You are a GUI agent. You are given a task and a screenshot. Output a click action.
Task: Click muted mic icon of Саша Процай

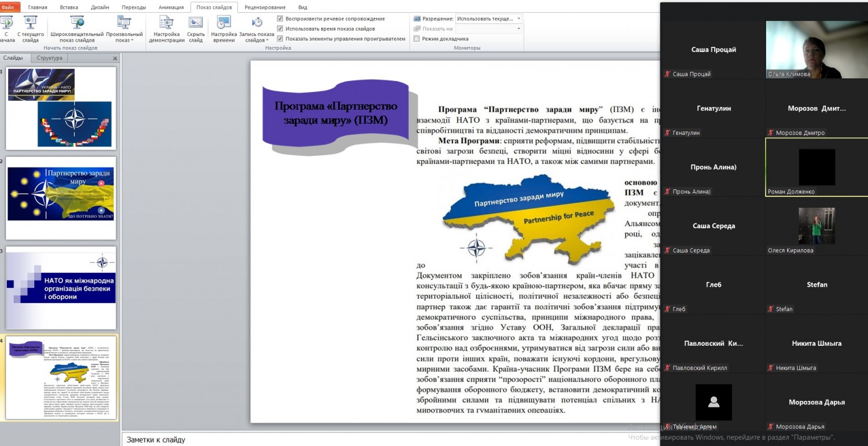point(668,74)
